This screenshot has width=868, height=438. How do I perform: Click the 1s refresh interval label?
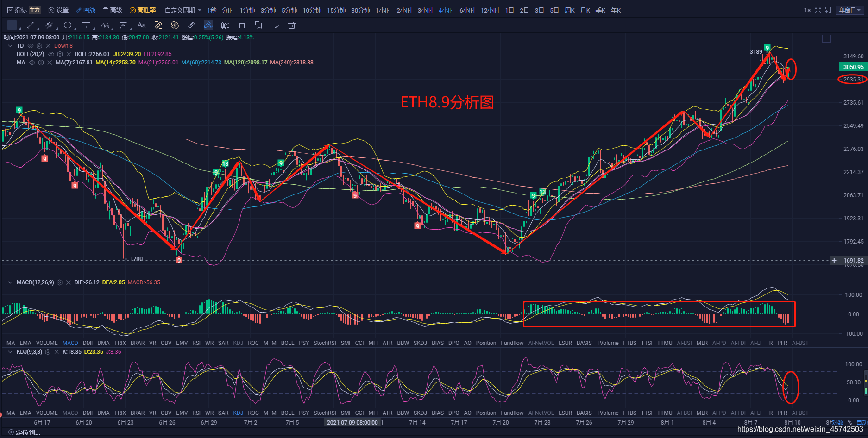point(807,10)
